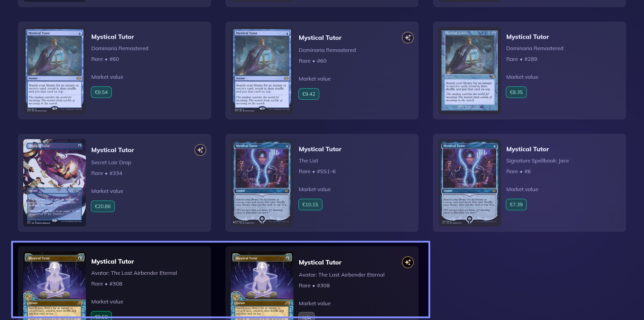This screenshot has height=320, width=644.
Task: Click foil sparkle icon on Avatar Eternal #308 card
Action: 407,262
